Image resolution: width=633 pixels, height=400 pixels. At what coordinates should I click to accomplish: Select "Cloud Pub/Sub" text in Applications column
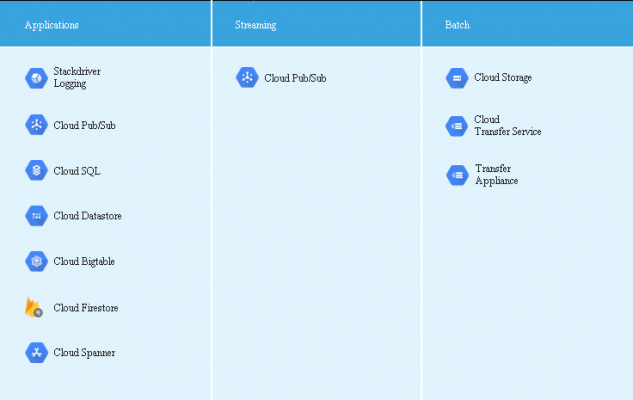tap(84, 126)
